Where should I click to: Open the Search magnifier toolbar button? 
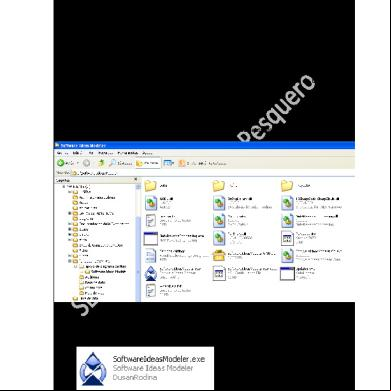point(121,163)
